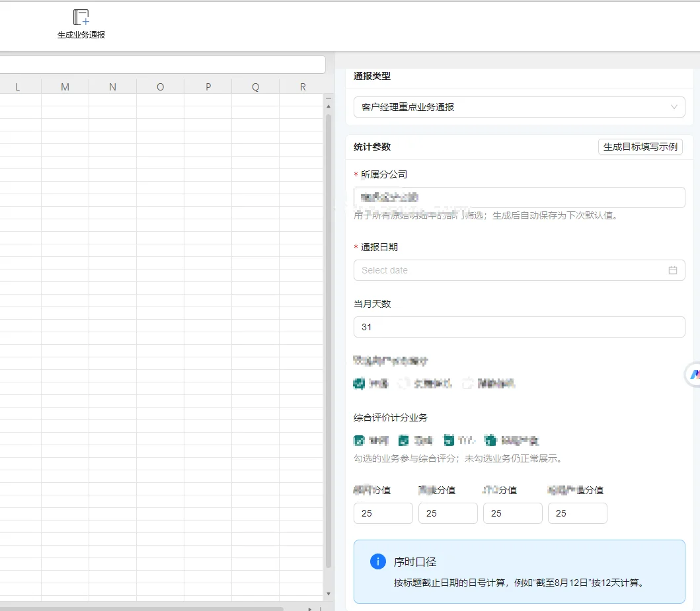
Task: Focus the 当月天数 field showing 31
Action: pos(519,327)
